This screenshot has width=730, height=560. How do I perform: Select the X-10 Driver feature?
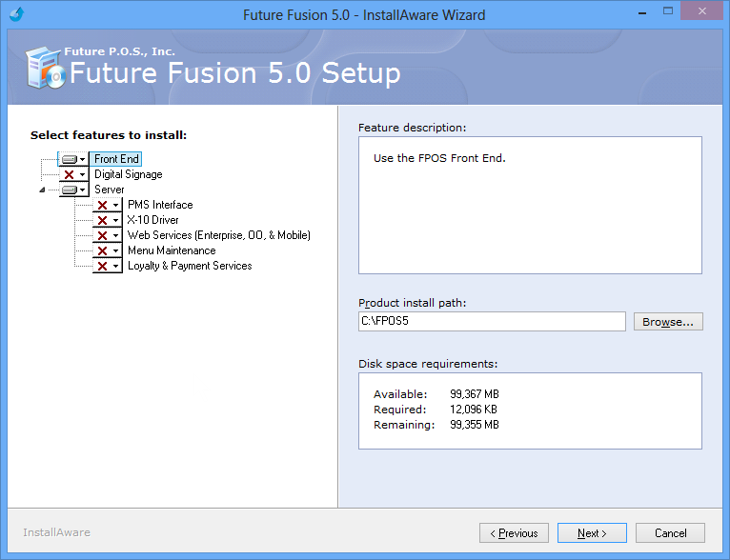[152, 220]
